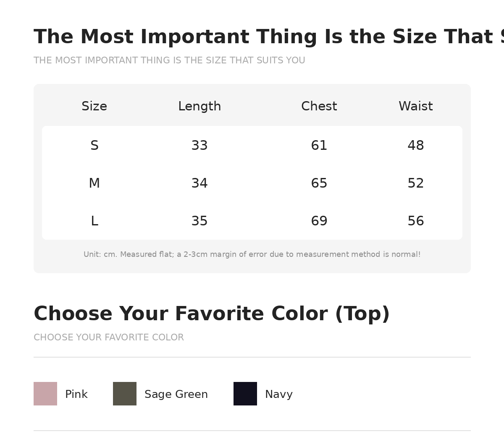
Task: Click the waist value 52
Action: pos(416,183)
